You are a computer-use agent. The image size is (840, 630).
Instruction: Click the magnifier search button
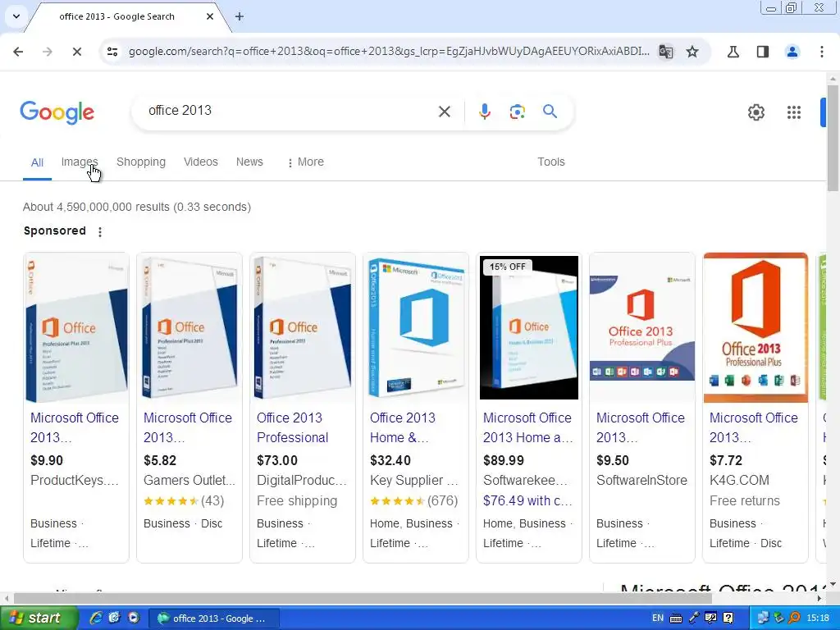[x=550, y=112]
